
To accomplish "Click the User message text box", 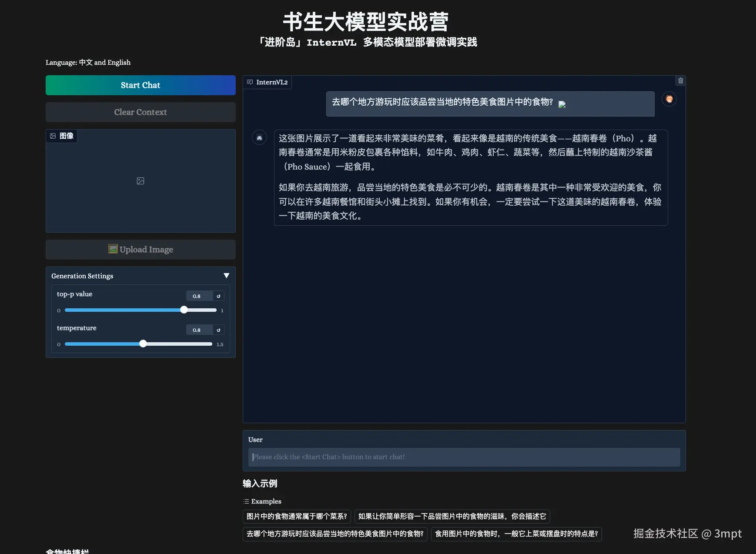I will coord(464,457).
